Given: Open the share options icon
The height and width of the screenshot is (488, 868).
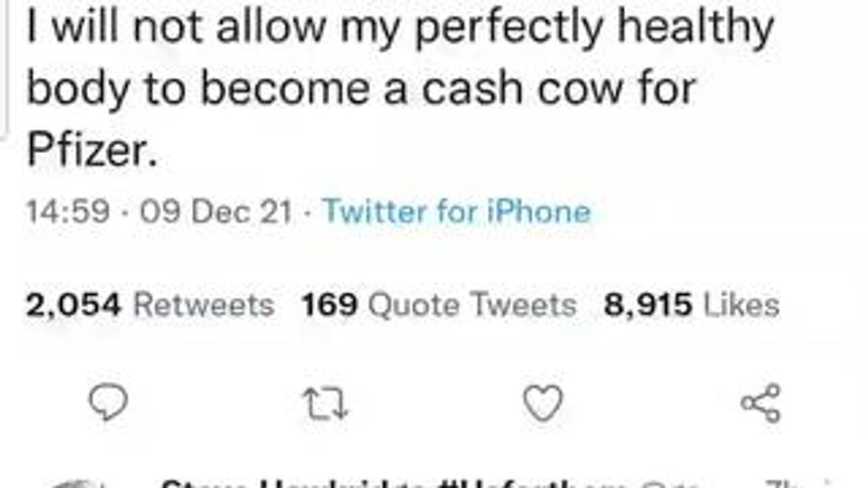Looking at the screenshot, I should pos(760,403).
